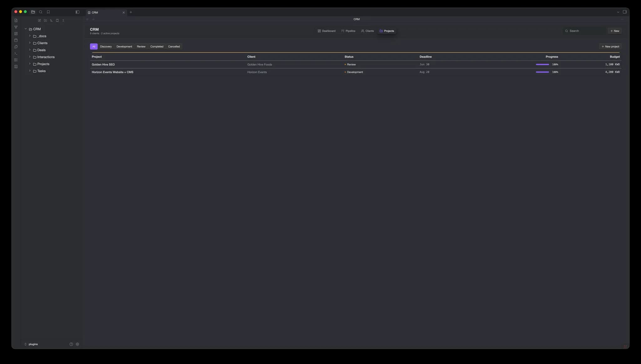Open command palette terminal ribbon icon
This screenshot has height=364, width=641.
point(16,53)
